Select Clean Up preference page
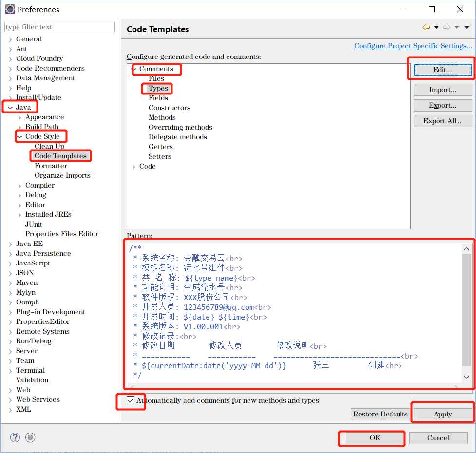The image size is (476, 453). [49, 146]
